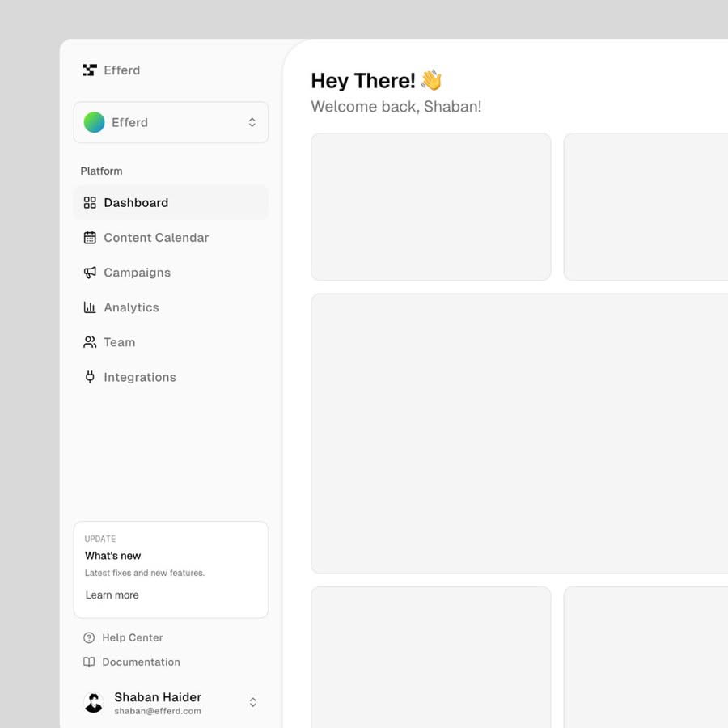
Task: Open the Help Center link
Action: tap(133, 638)
